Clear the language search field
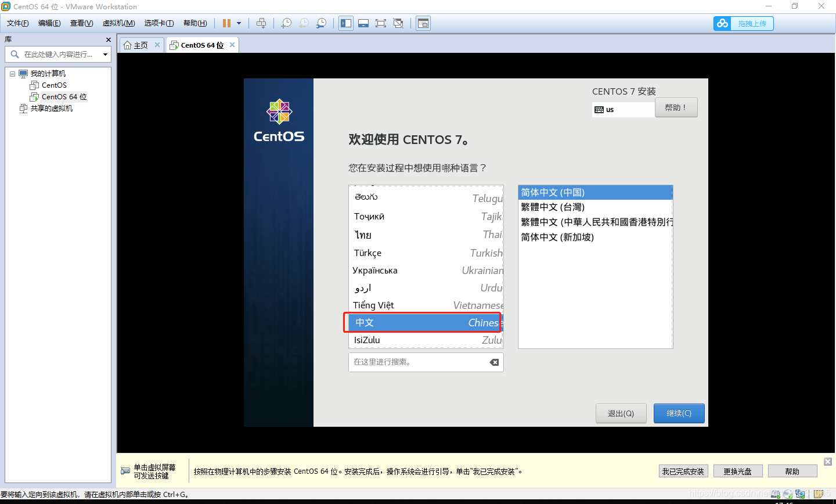The width and height of the screenshot is (836, 504). (494, 362)
